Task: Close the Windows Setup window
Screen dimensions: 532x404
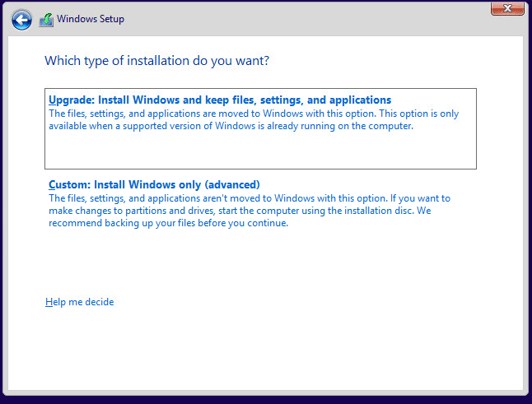Action: [x=507, y=8]
